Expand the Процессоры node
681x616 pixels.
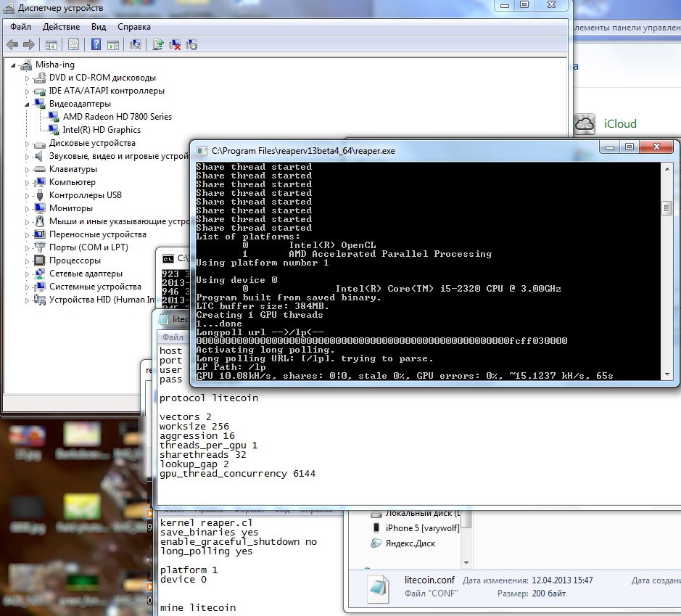tap(27, 261)
